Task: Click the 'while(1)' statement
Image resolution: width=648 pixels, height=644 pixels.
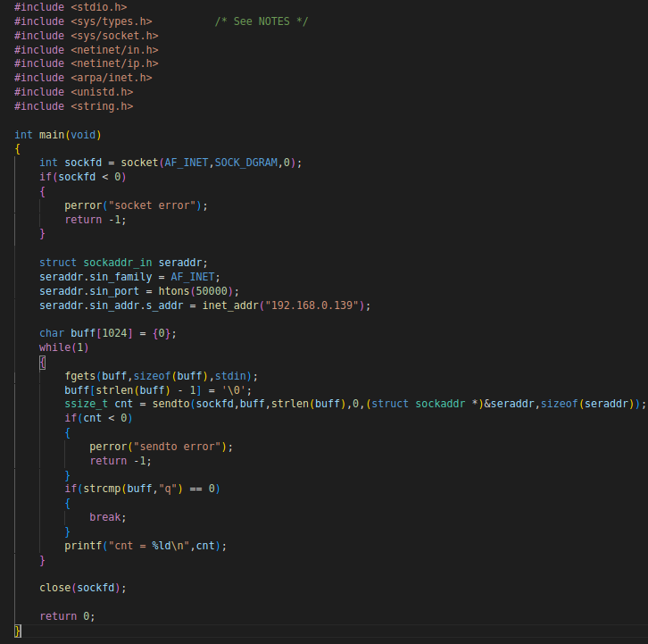Action: coord(64,347)
